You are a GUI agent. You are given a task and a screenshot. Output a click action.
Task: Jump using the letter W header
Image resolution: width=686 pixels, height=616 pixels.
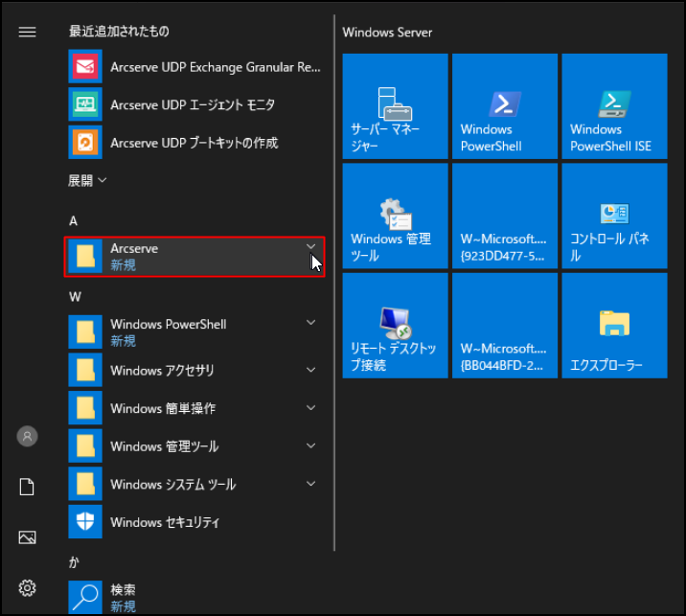pyautogui.click(x=75, y=296)
